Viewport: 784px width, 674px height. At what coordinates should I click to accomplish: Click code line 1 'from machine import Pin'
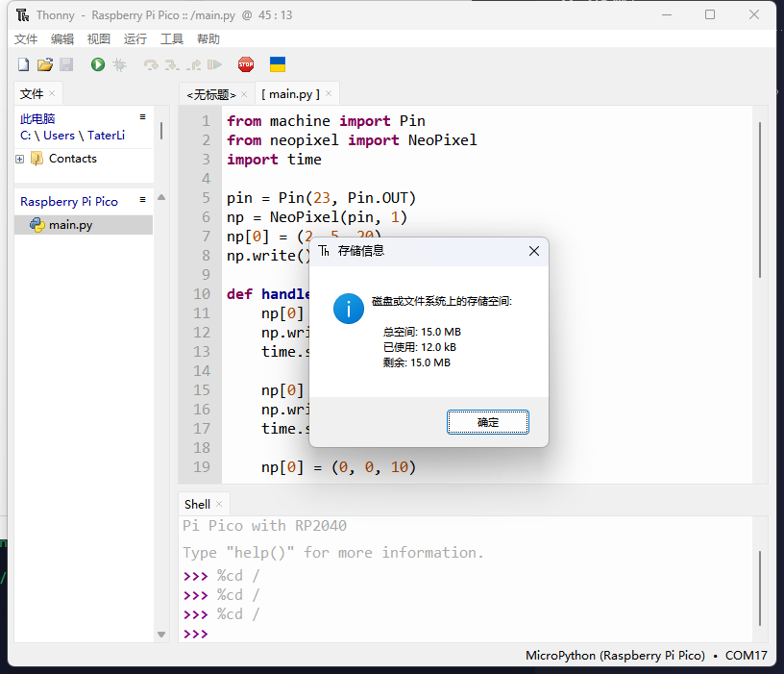[x=326, y=121]
